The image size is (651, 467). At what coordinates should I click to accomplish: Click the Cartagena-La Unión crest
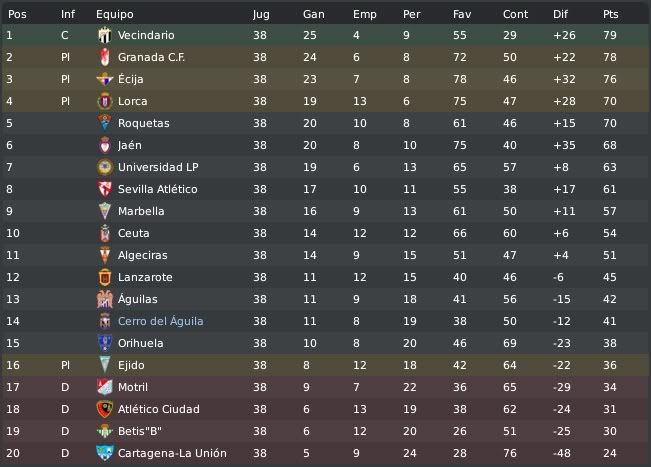click(x=105, y=453)
